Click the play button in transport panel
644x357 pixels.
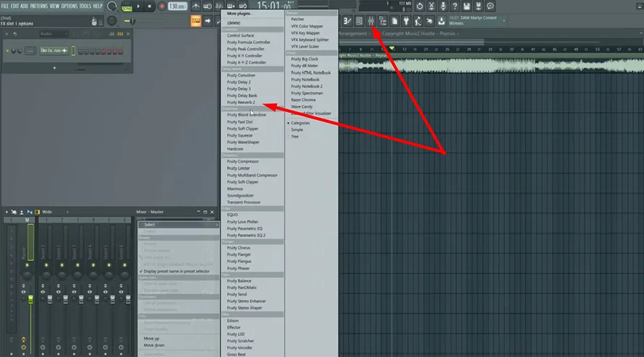pos(138,7)
